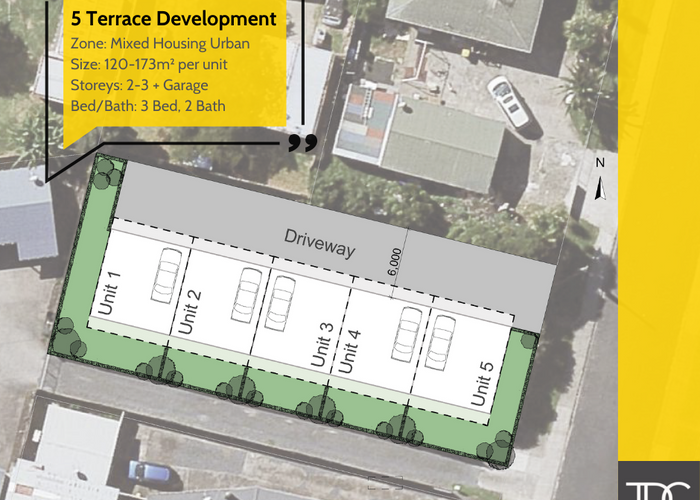This screenshot has height=500, width=700.
Task: Select the 'Unit 1' label
Action: [x=109, y=293]
